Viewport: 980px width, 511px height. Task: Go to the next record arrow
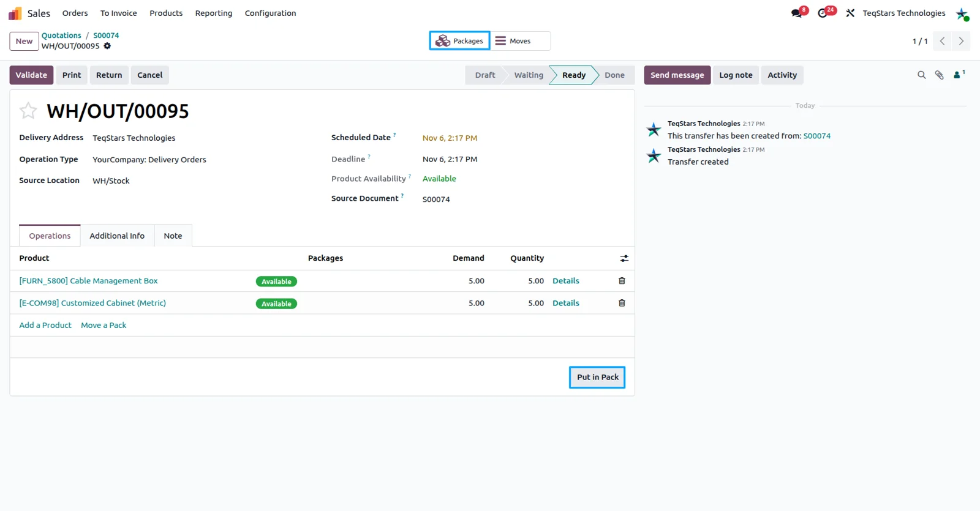click(961, 41)
